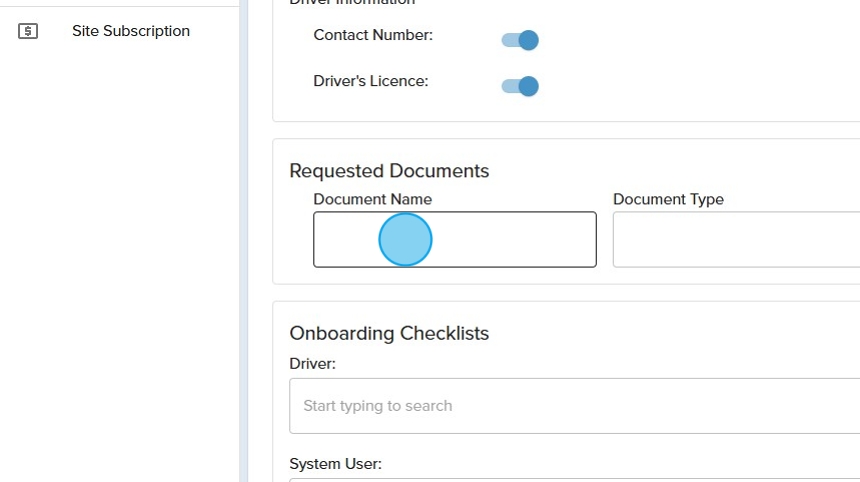Click the blue highlight circle in Document Name
860x482 pixels.
point(405,240)
